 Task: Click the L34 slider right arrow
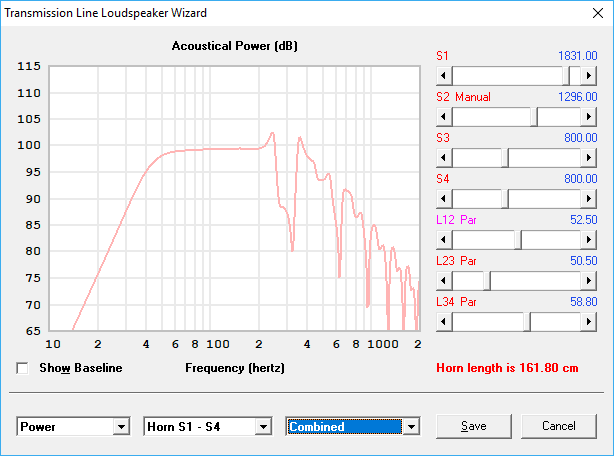tap(589, 322)
